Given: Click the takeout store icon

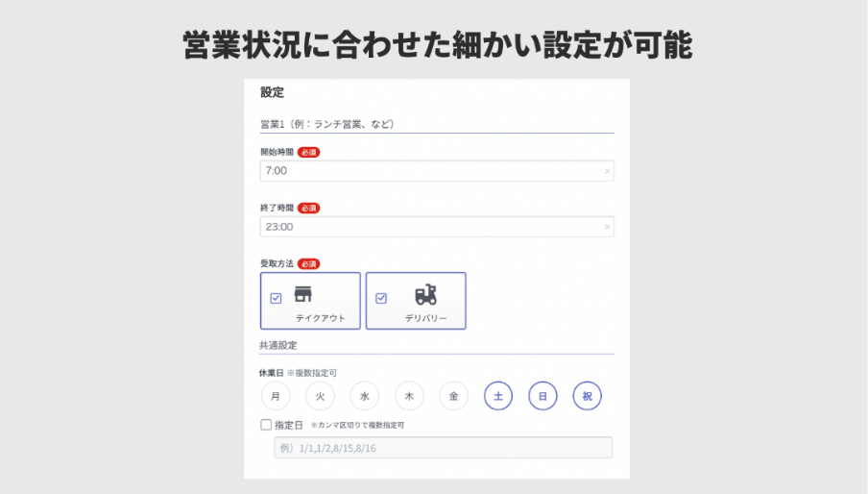Looking at the screenshot, I should pos(302,294).
